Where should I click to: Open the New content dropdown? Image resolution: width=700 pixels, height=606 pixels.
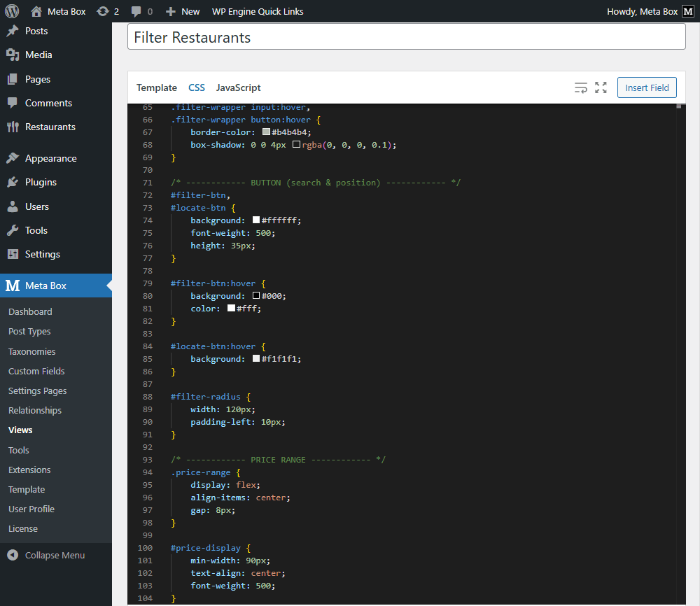182,10
